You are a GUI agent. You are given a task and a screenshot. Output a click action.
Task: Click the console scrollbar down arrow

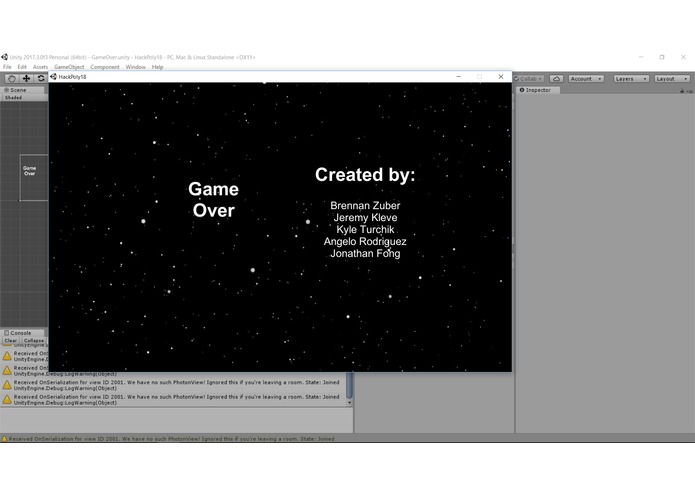(x=350, y=403)
